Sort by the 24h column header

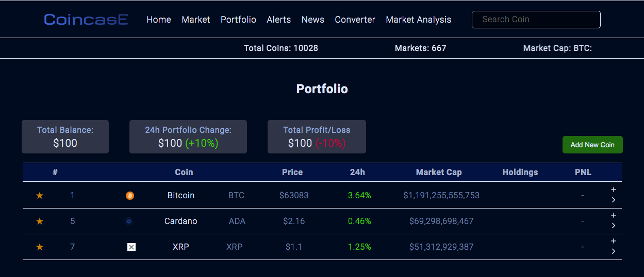tap(357, 172)
